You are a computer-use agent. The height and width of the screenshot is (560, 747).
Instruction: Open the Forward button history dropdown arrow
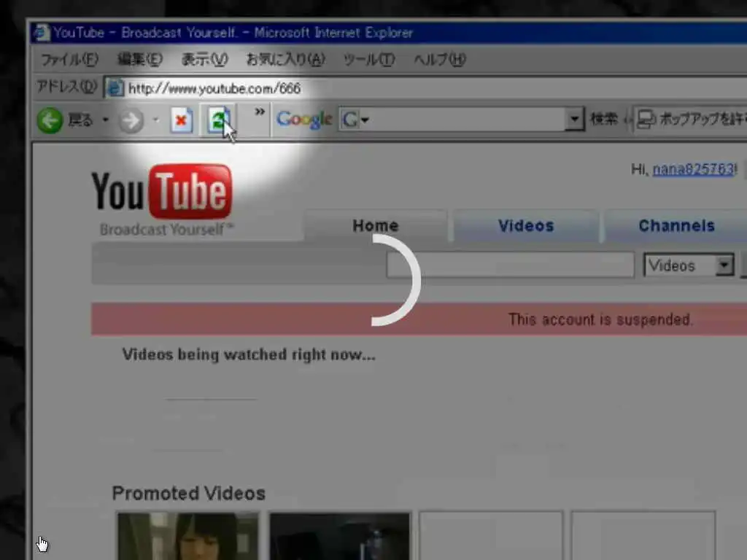(156, 120)
